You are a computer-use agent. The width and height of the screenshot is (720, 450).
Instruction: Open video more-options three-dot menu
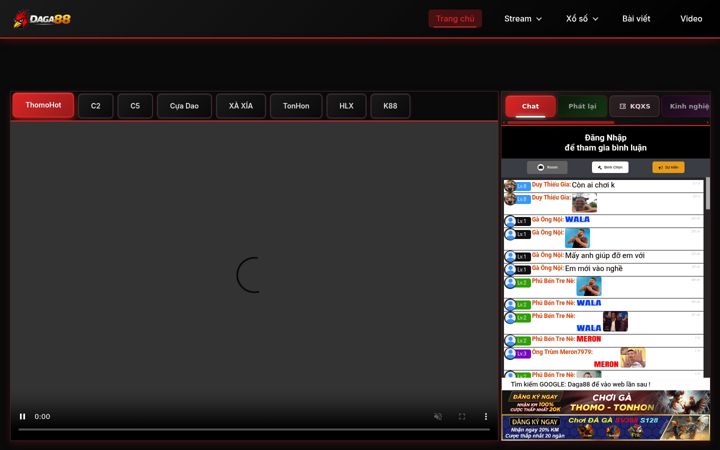(x=486, y=416)
